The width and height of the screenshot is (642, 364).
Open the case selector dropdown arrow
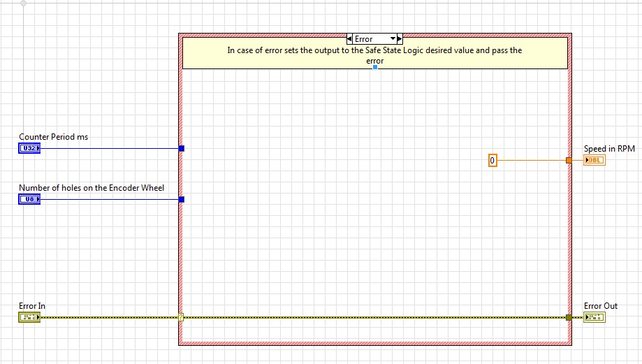tap(392, 39)
